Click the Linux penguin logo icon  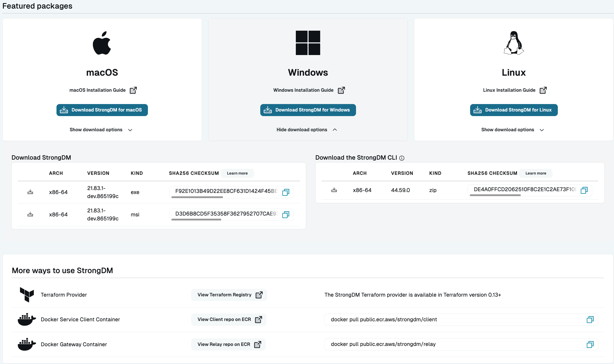point(514,43)
